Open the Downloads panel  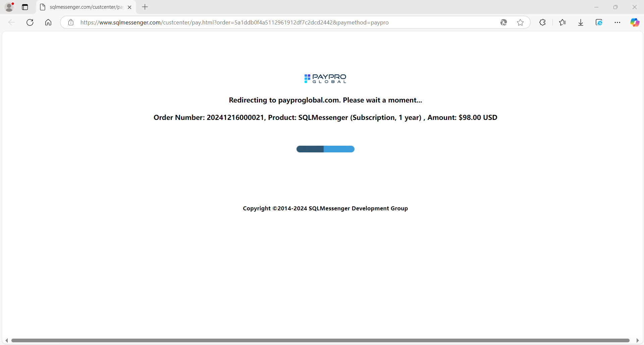[x=581, y=22]
